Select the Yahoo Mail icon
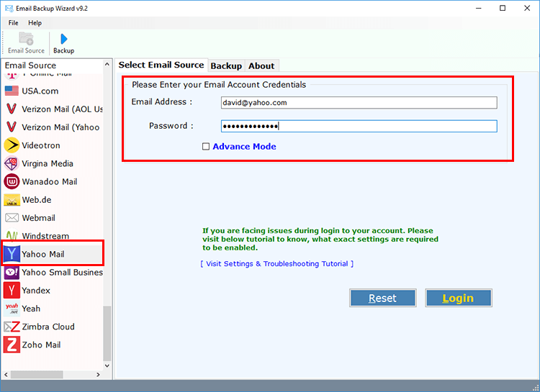The height and width of the screenshot is (392, 540). coord(12,254)
